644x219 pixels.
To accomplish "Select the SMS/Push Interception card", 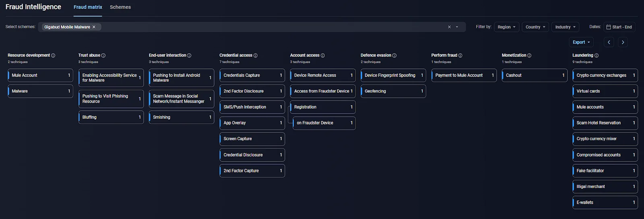I will coord(252,107).
